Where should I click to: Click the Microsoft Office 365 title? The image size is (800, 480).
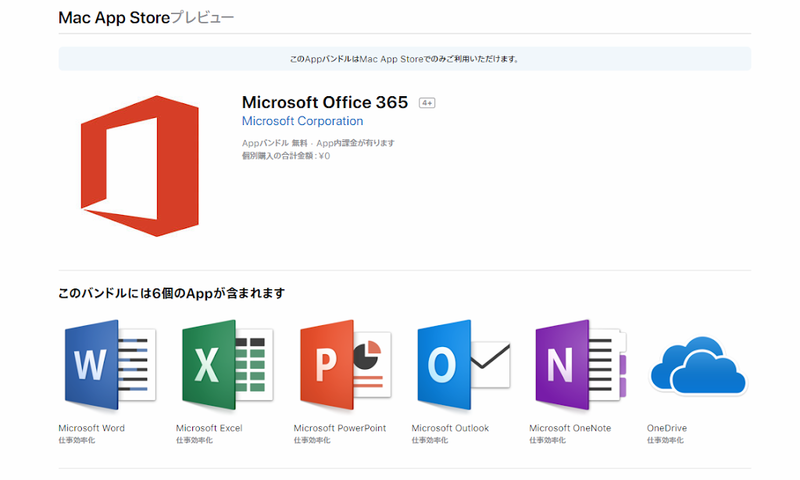[325, 103]
